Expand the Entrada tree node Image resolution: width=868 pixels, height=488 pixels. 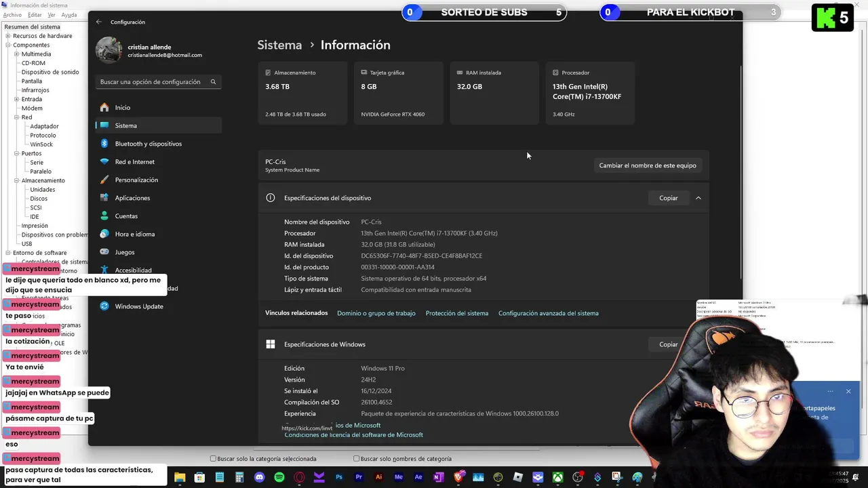16,99
